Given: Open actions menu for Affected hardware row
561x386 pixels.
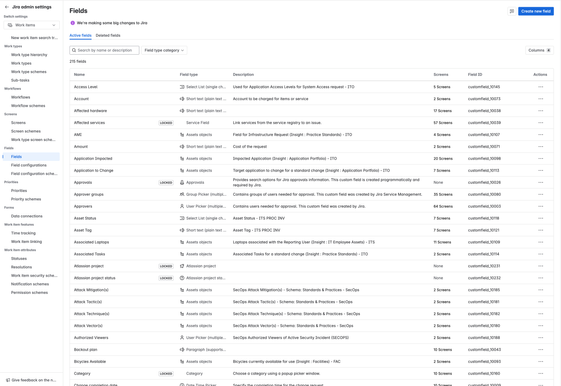Looking at the screenshot, I should (x=540, y=111).
